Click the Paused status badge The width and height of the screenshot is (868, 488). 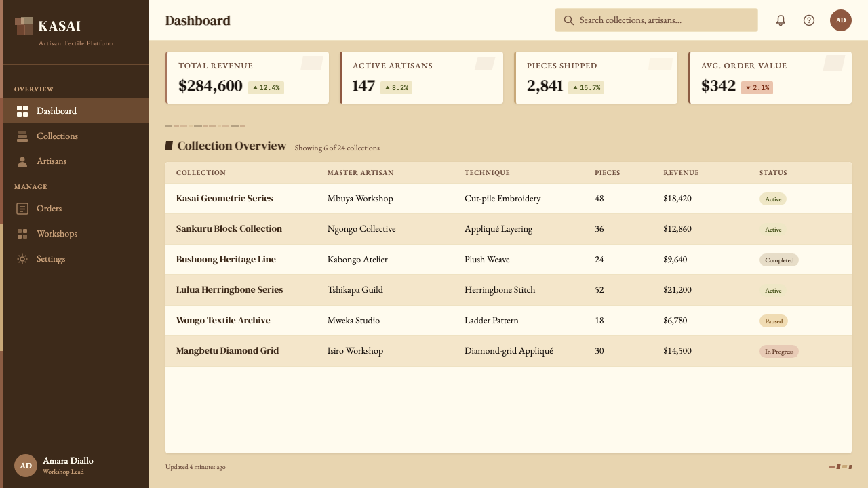(x=774, y=321)
